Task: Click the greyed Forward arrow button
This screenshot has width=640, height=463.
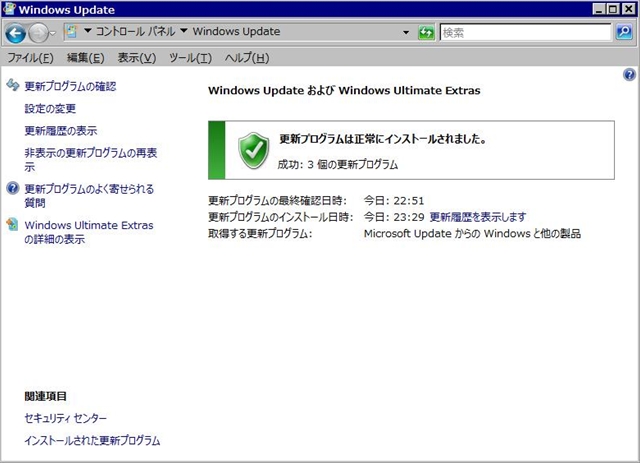Action: (x=39, y=33)
